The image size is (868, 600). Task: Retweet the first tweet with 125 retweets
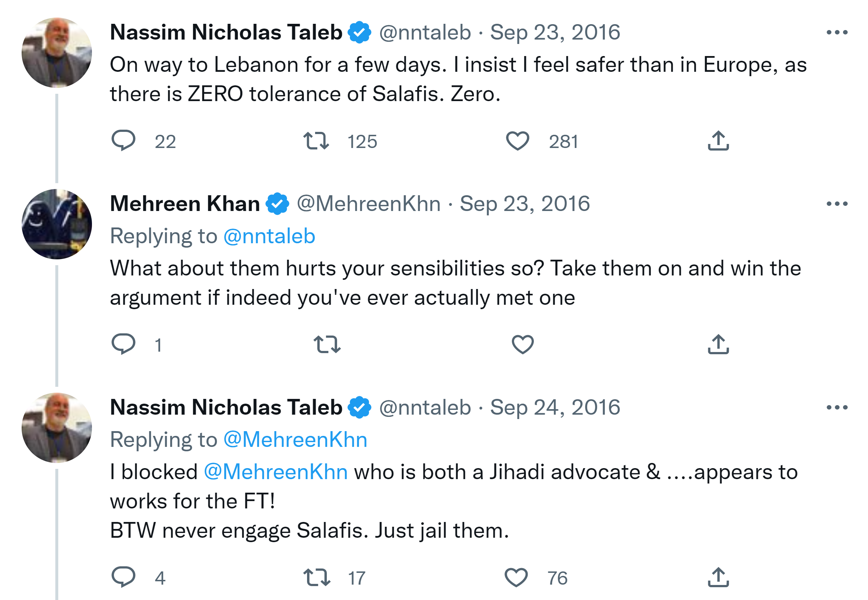pos(316,141)
